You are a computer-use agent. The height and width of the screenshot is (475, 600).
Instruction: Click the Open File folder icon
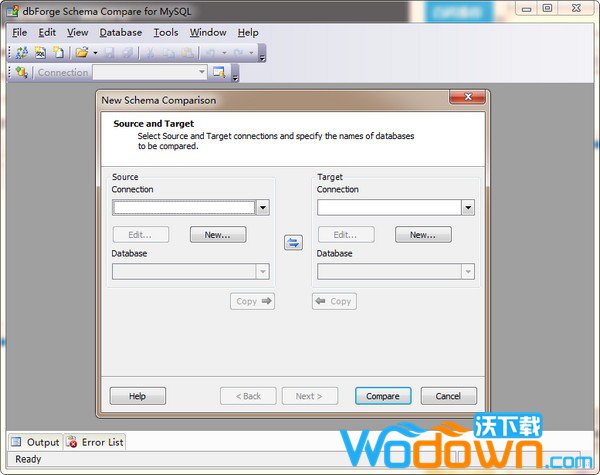tap(82, 52)
